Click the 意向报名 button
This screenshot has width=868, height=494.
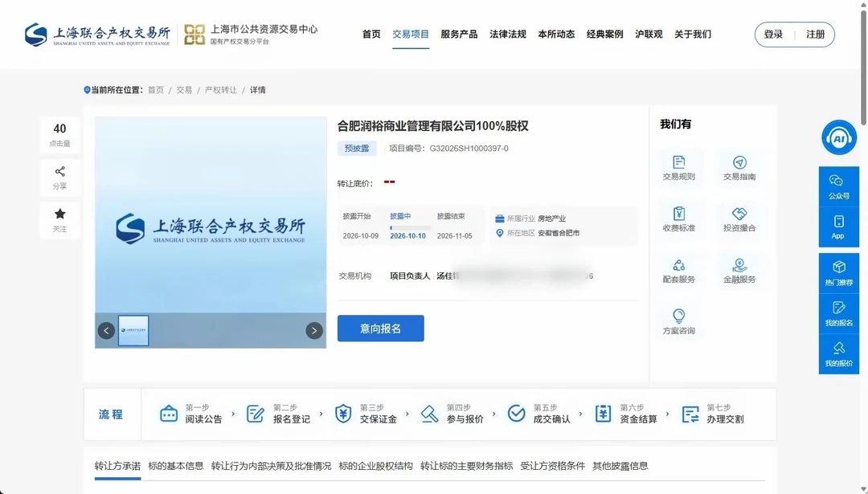pos(381,329)
